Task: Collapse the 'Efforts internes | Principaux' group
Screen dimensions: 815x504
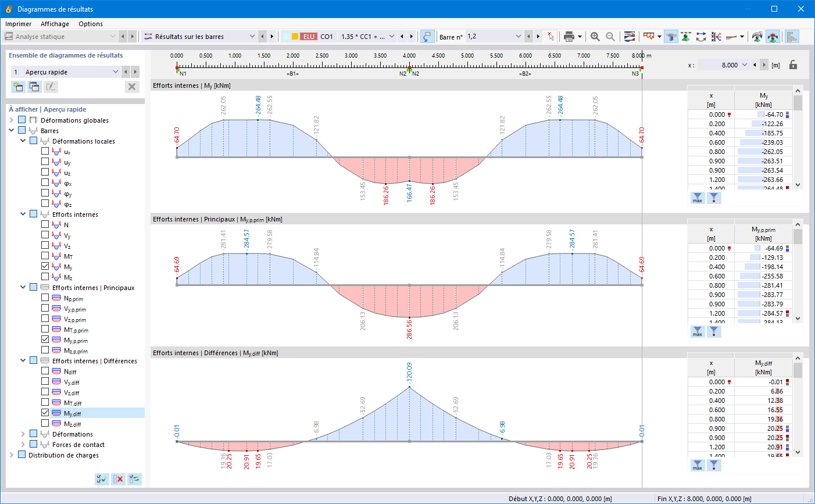Action: pyautogui.click(x=23, y=287)
